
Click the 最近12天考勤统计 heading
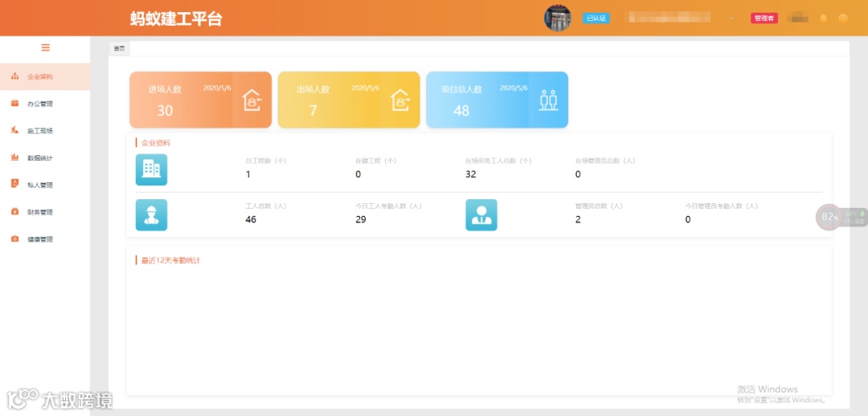[x=170, y=260]
